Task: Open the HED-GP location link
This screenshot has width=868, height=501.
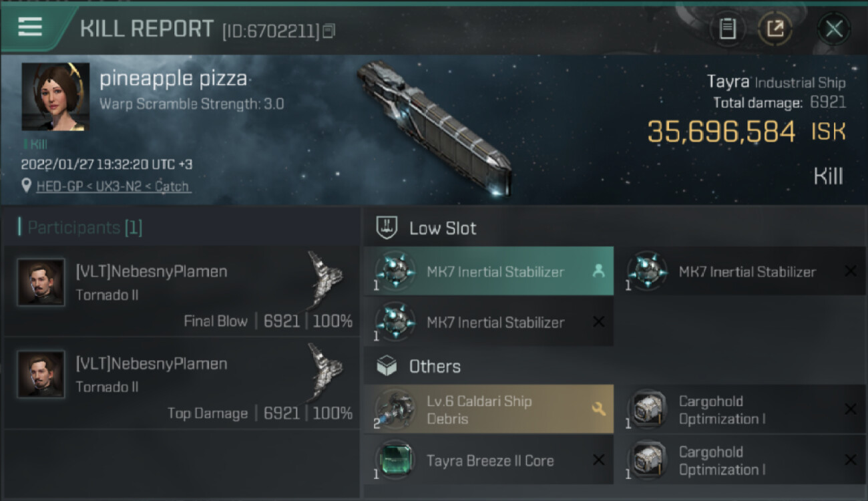Action: coord(114,186)
